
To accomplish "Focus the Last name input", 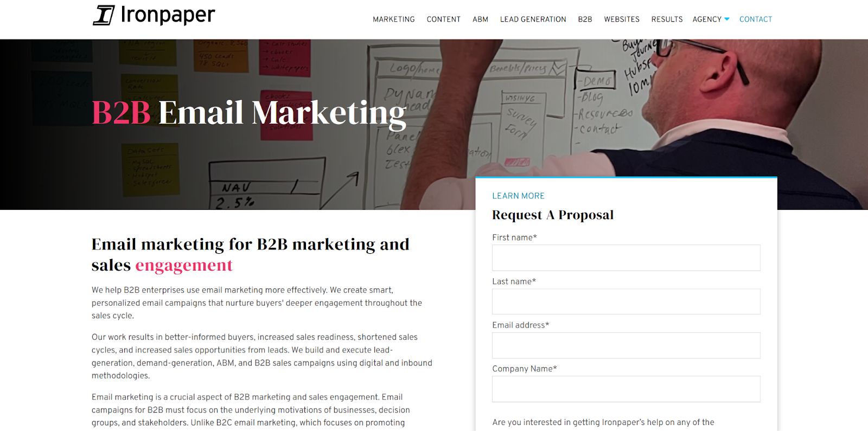I will tap(626, 301).
